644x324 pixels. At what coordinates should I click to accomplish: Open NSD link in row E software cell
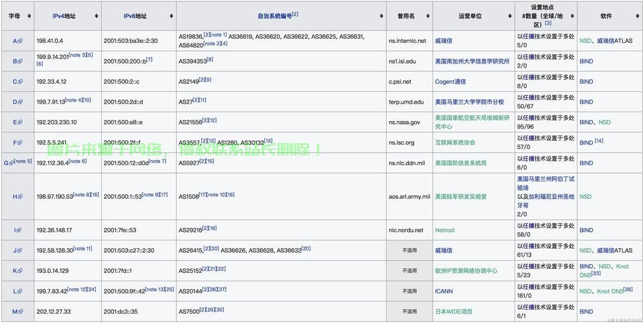pyautogui.click(x=605, y=122)
